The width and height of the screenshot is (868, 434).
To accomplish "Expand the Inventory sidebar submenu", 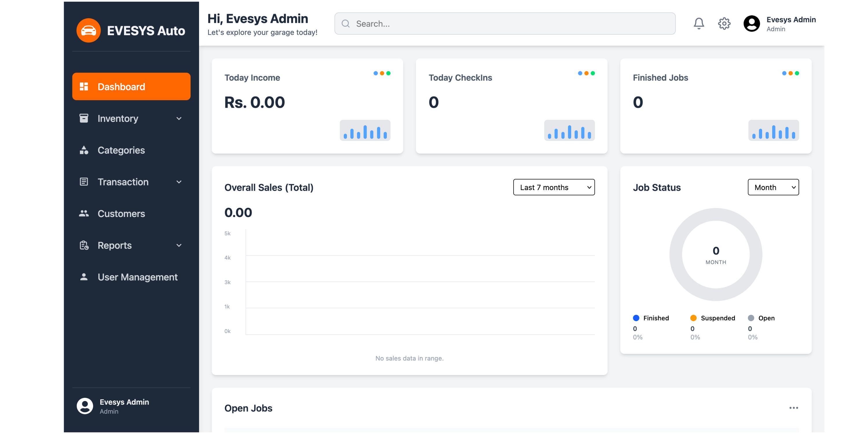I will coord(179,118).
